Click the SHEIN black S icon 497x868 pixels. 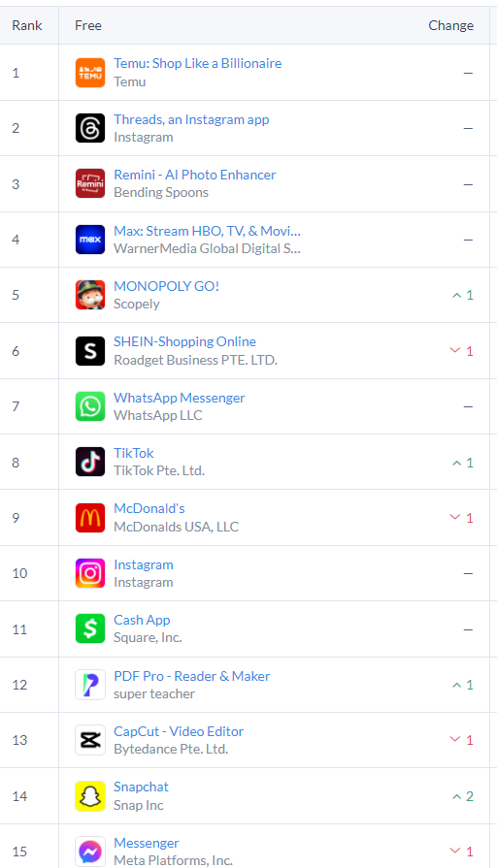click(x=90, y=351)
